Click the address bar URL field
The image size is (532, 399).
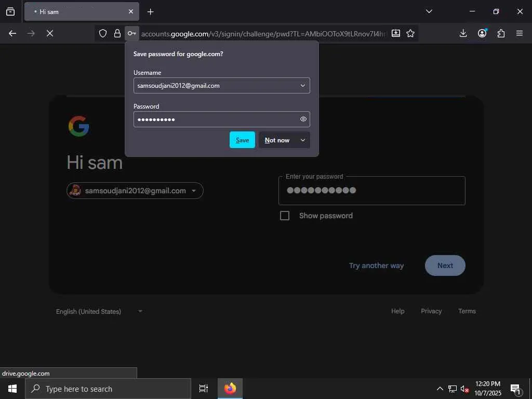(263, 34)
